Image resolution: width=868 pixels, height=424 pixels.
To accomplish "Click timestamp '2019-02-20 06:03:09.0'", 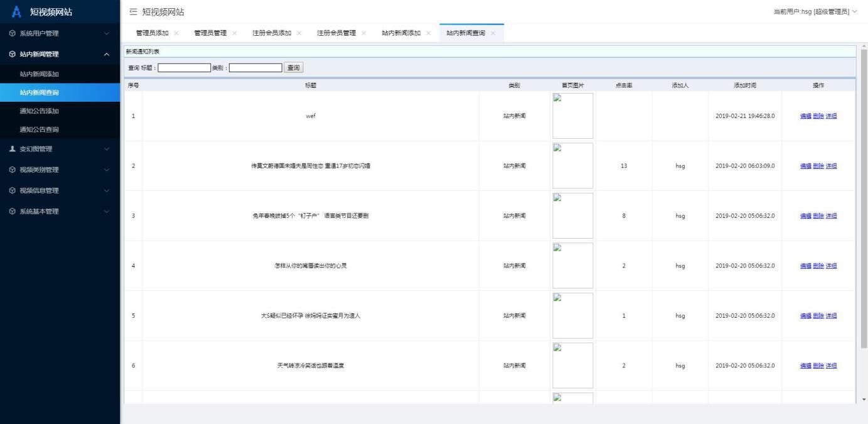I will (745, 166).
